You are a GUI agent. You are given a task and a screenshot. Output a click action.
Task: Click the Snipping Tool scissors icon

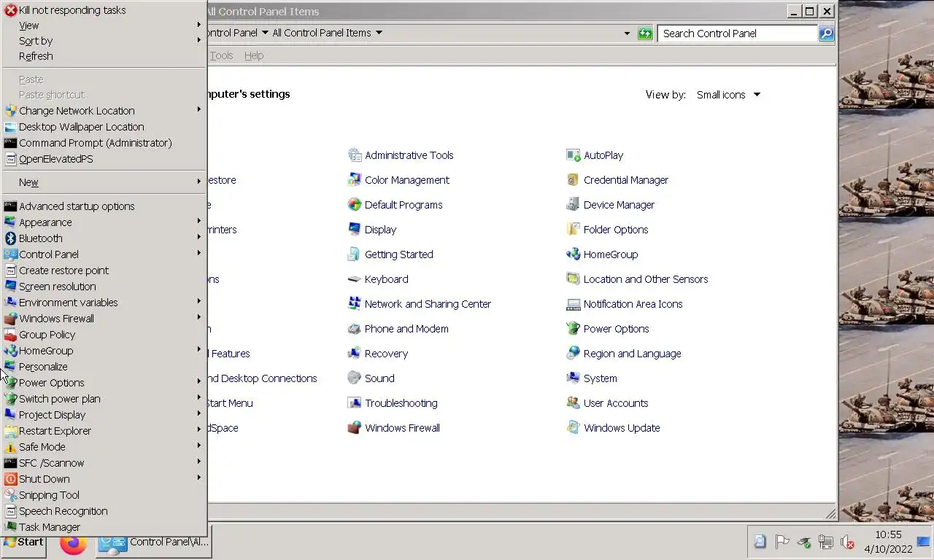click(10, 495)
